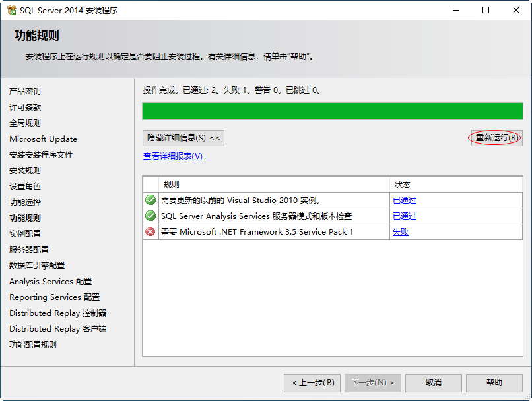Click the red error icon for .NET Framework 3.5 rule
This screenshot has width=532, height=401.
150,231
